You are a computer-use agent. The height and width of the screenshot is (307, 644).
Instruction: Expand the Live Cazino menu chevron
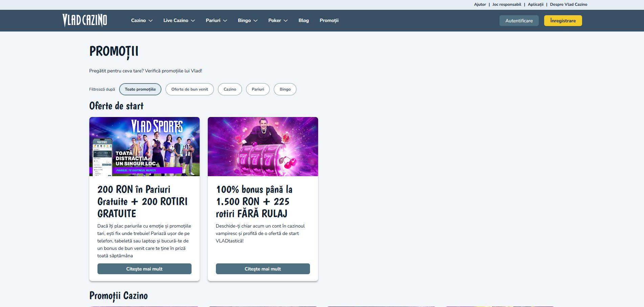(193, 21)
